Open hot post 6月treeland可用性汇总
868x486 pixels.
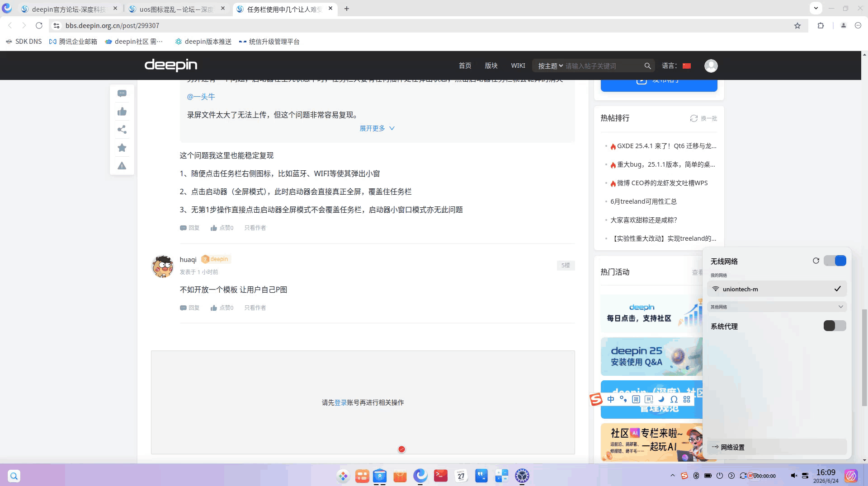[643, 201]
